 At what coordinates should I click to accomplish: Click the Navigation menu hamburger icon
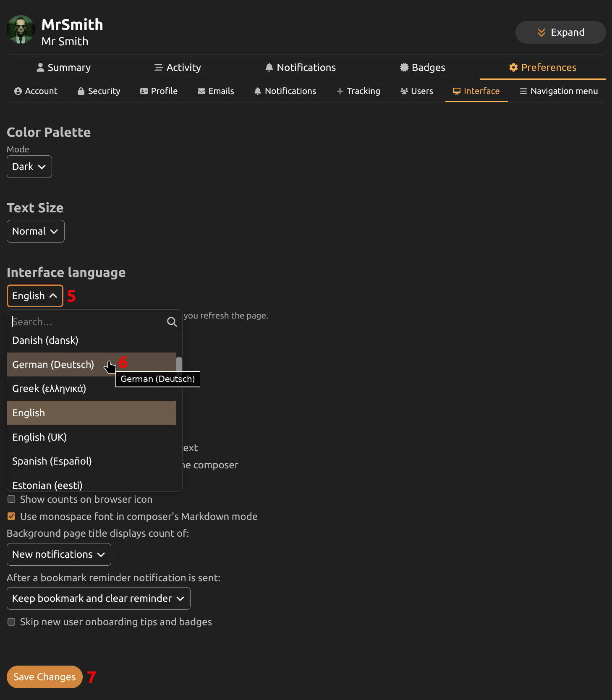(523, 91)
